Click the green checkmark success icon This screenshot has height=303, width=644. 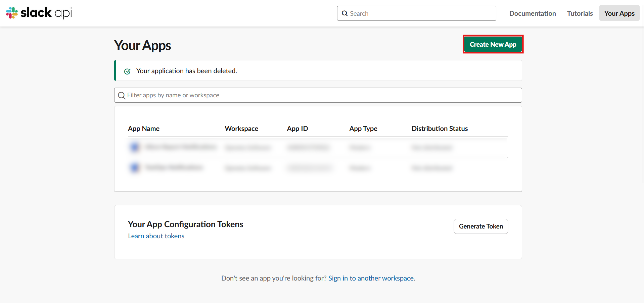tap(127, 71)
